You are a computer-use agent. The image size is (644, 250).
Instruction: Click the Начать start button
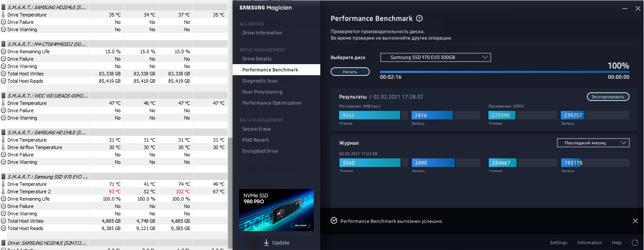coord(350,71)
